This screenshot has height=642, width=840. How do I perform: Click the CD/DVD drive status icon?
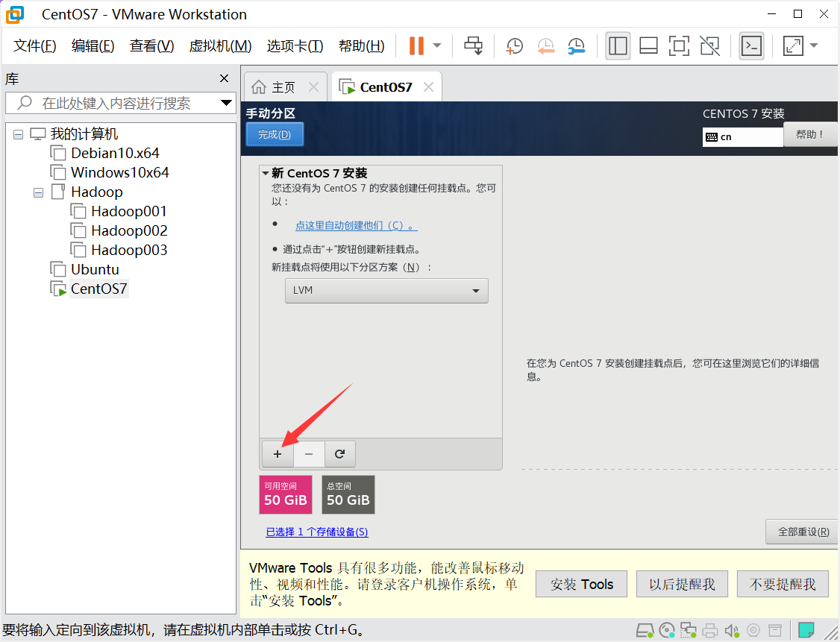coord(667,630)
